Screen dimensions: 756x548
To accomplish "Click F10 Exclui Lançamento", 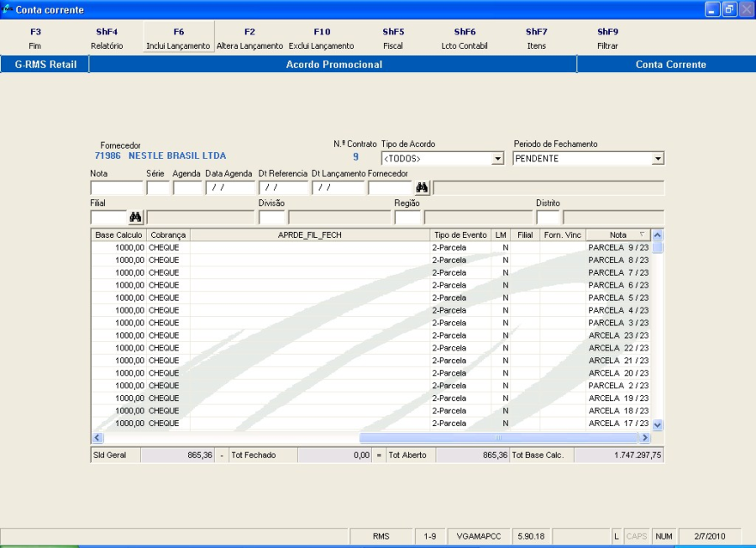I will 322,38.
